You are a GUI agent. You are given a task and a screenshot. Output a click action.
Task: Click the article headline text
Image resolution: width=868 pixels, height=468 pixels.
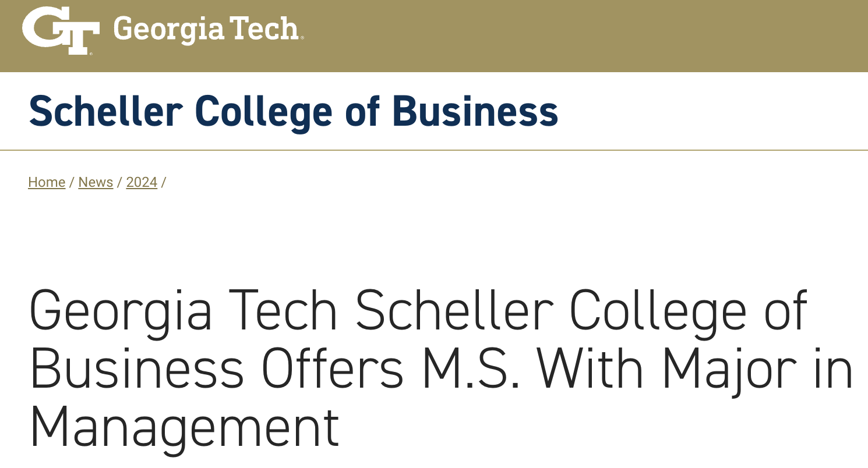[x=441, y=369]
